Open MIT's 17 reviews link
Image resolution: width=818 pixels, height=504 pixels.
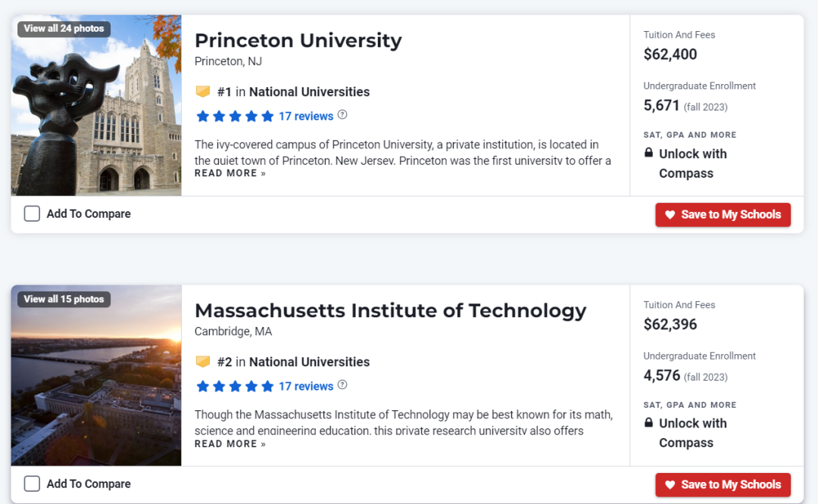pos(306,387)
